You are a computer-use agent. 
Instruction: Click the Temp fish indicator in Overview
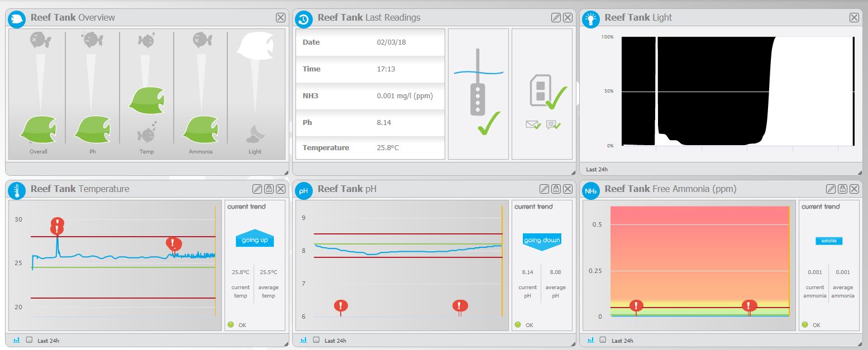pos(146,99)
